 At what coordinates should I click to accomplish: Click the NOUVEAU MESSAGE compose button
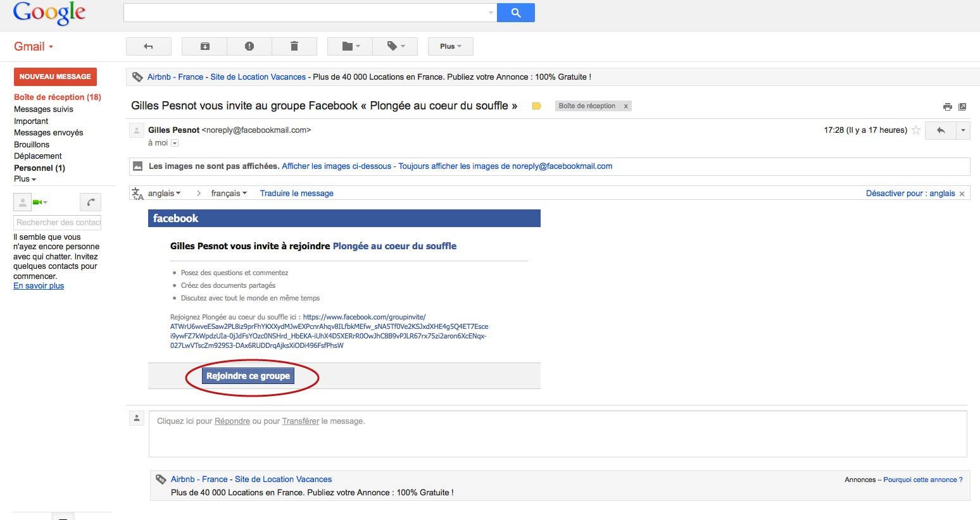click(55, 77)
